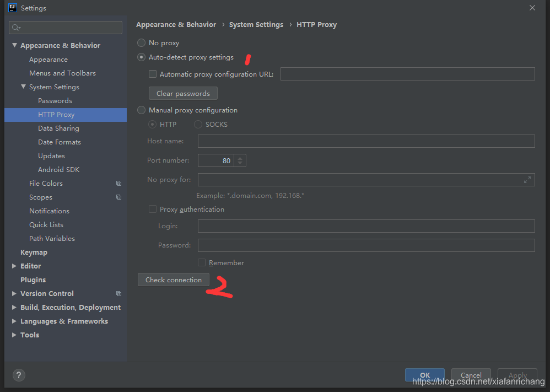Open the Date Formats settings page

60,142
